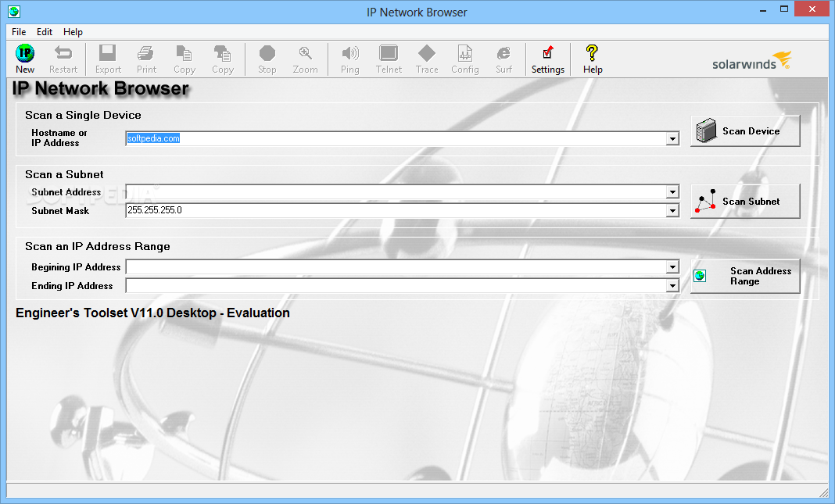This screenshot has width=835, height=504.
Task: Click 'Engineer's Toolset V11.0 Desktop - Evaluation' text
Action: (152, 313)
